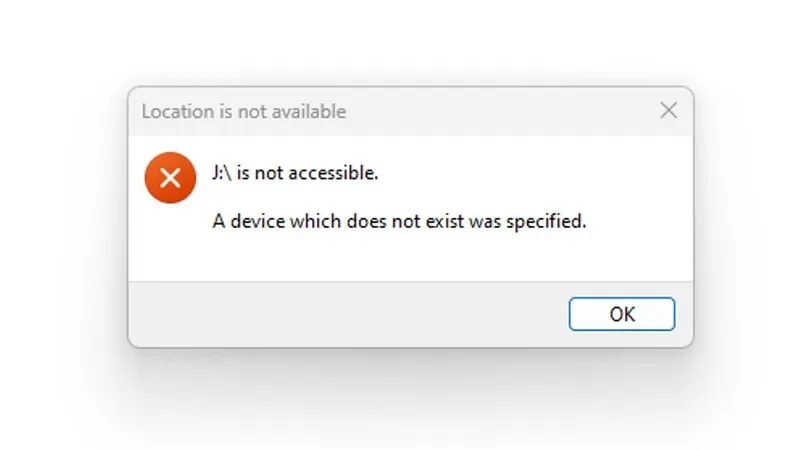Click the OK button

point(622,314)
